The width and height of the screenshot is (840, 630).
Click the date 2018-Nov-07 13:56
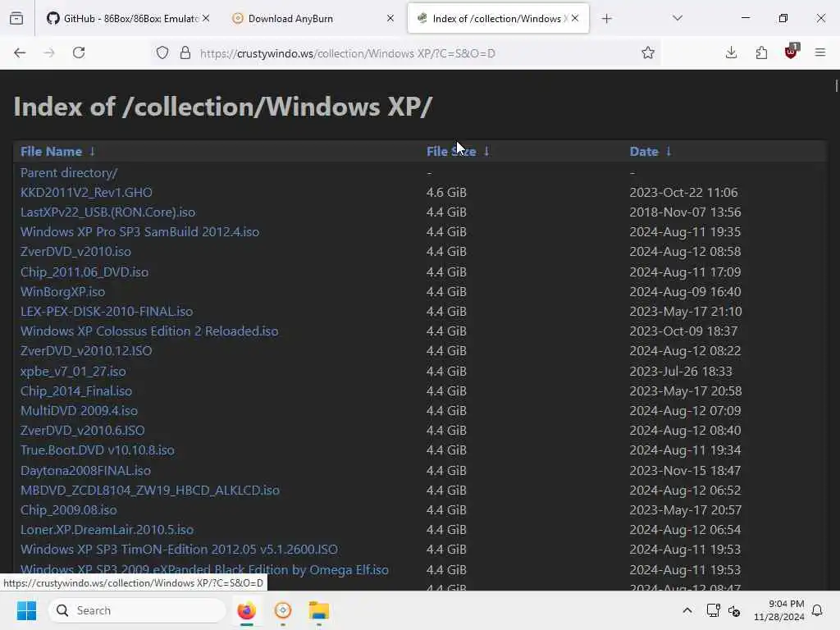click(x=685, y=212)
